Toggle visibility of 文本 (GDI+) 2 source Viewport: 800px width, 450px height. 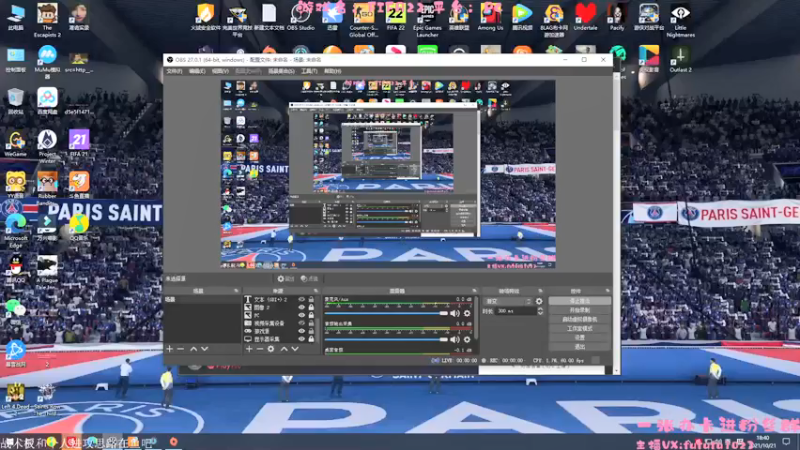pos(302,299)
